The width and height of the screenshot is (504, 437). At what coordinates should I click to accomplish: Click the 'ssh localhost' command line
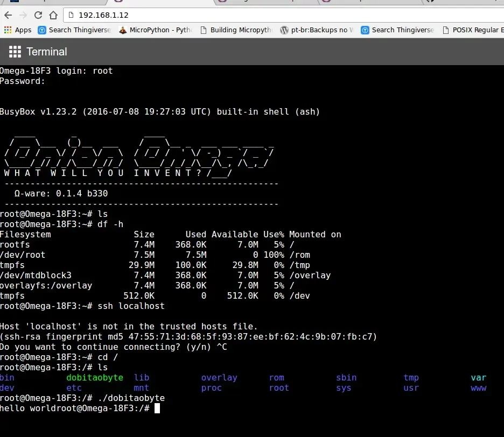coord(131,306)
